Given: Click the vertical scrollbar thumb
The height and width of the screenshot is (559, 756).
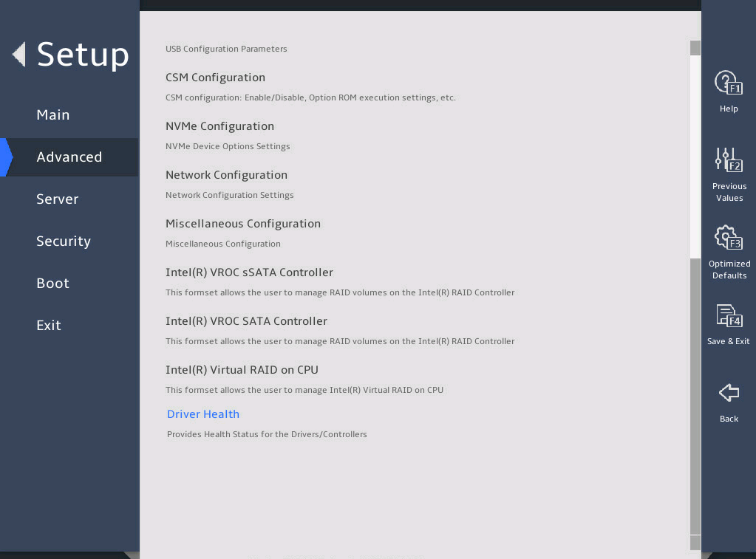Looking at the screenshot, I should tap(695, 396).
